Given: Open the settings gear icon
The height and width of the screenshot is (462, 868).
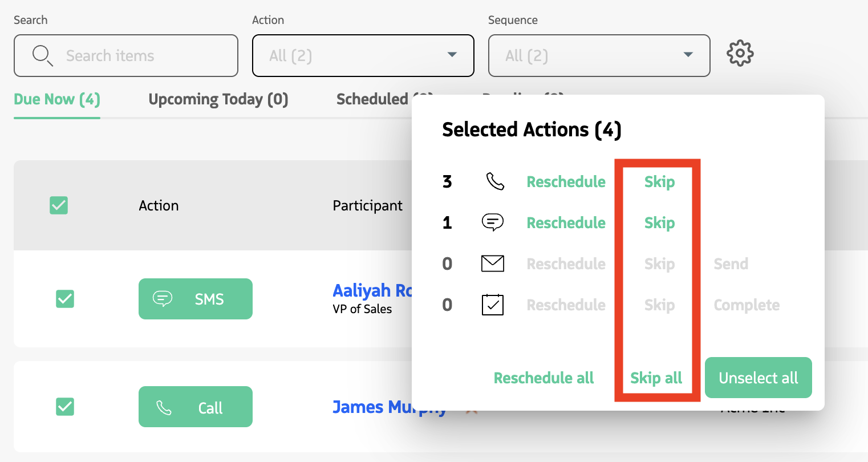Looking at the screenshot, I should (x=740, y=53).
